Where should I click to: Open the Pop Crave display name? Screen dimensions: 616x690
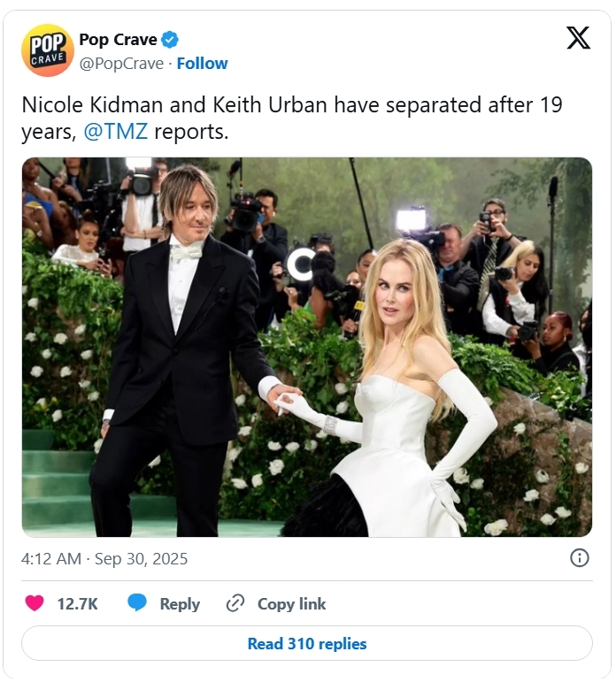[x=118, y=40]
